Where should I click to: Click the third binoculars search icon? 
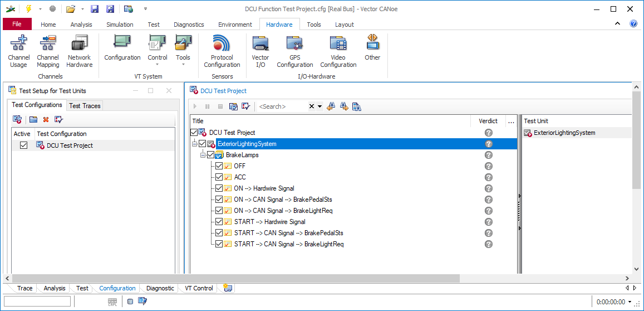(x=356, y=106)
